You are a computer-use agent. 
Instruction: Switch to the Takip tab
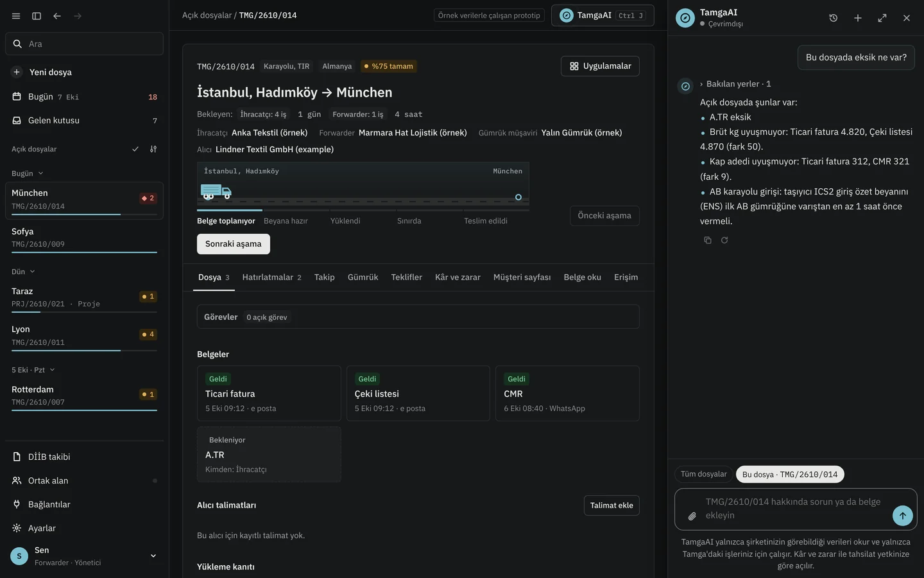pyautogui.click(x=325, y=277)
